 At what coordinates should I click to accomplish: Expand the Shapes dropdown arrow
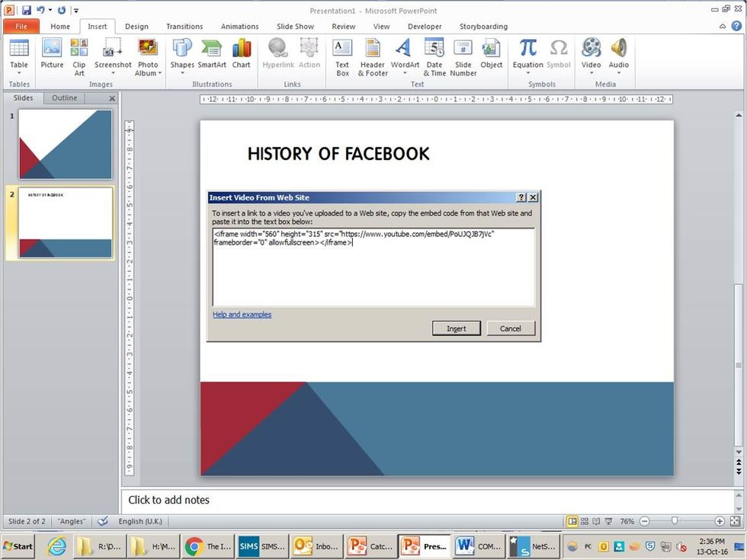click(182, 73)
